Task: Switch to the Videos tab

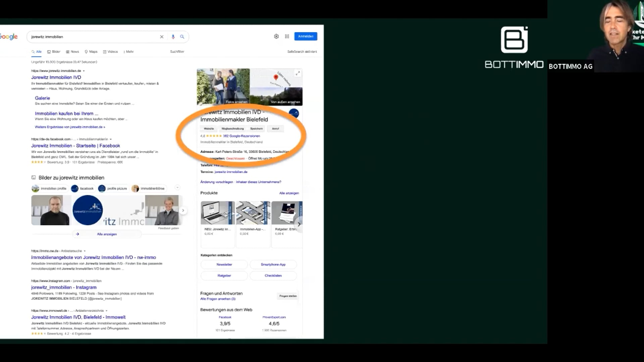Action: click(110, 52)
